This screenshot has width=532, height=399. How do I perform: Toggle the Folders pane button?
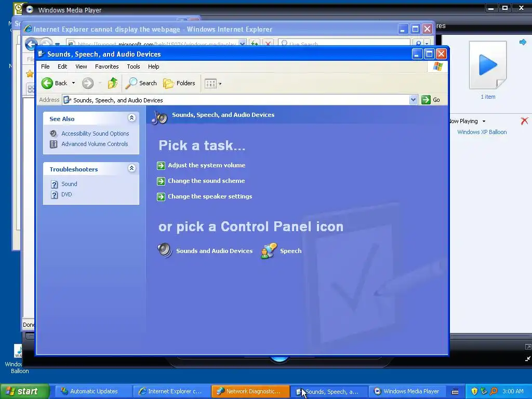179,83
